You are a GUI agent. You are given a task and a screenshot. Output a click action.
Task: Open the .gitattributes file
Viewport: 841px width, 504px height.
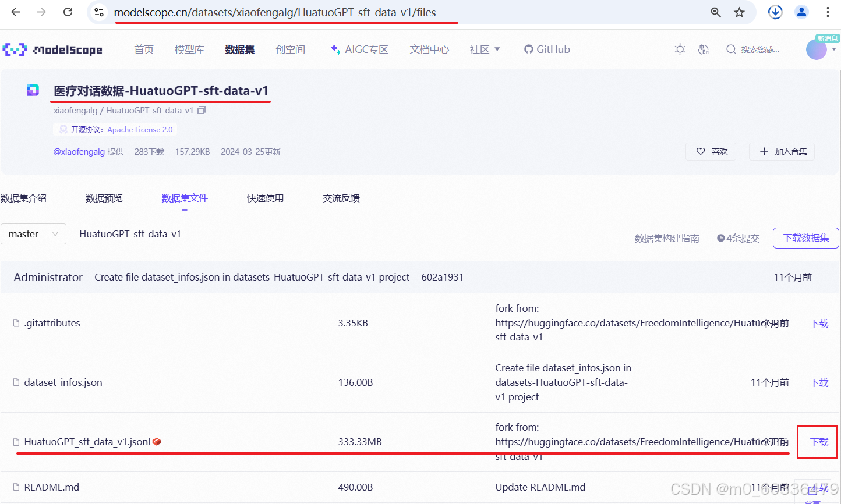pyautogui.click(x=52, y=323)
